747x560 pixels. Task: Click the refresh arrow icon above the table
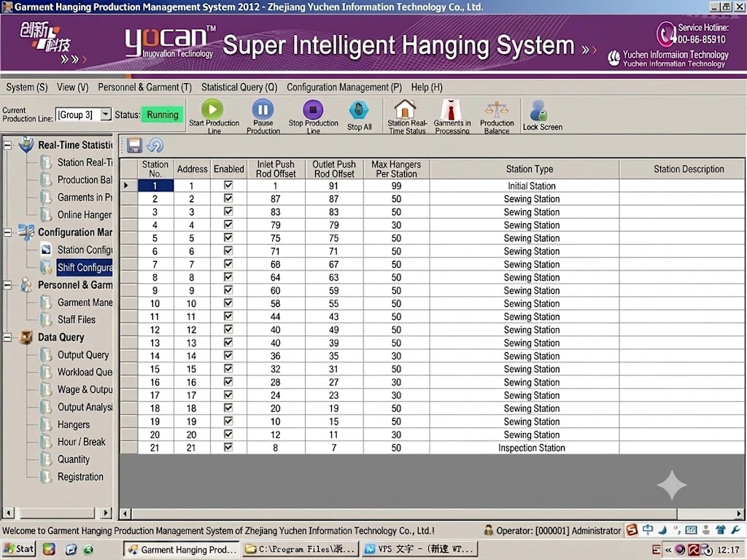[155, 145]
